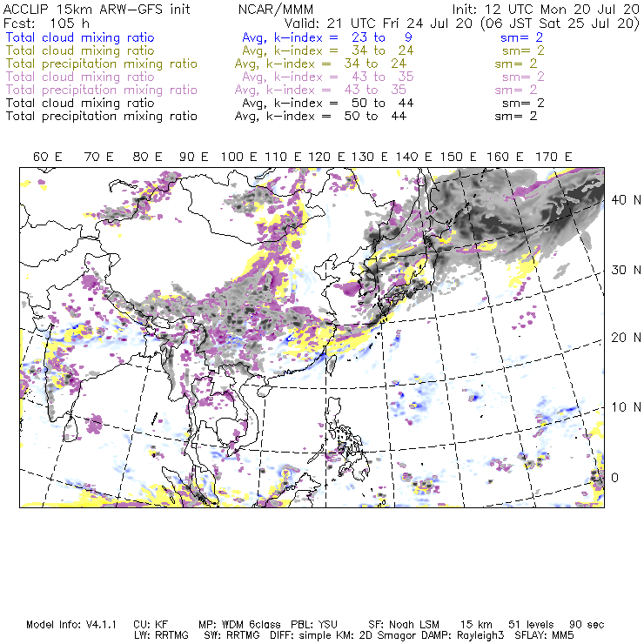Click the "Fcst: 105 h" forecast hour text

[x=46, y=23]
